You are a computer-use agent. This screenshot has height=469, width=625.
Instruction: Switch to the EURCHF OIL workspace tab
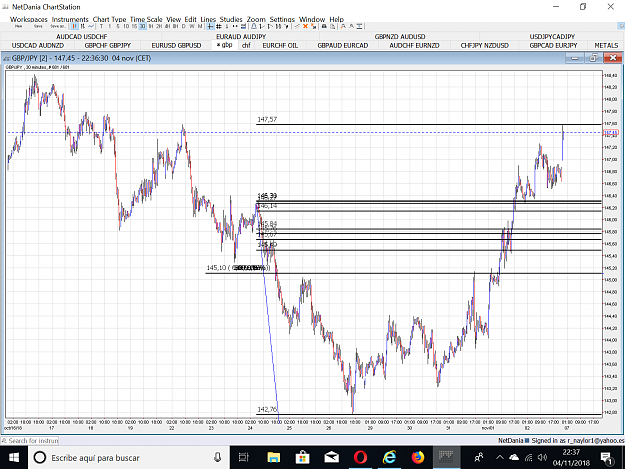280,45
